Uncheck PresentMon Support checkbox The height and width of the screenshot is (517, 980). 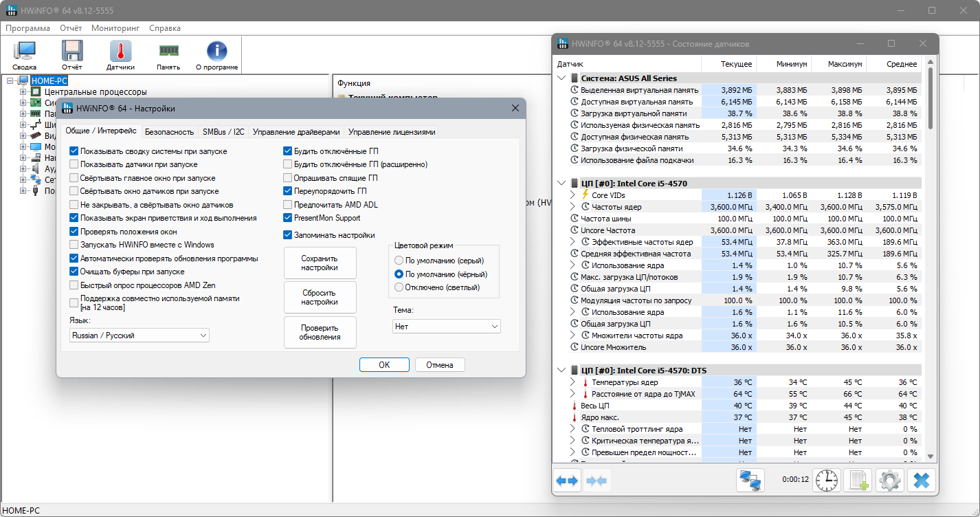click(288, 218)
